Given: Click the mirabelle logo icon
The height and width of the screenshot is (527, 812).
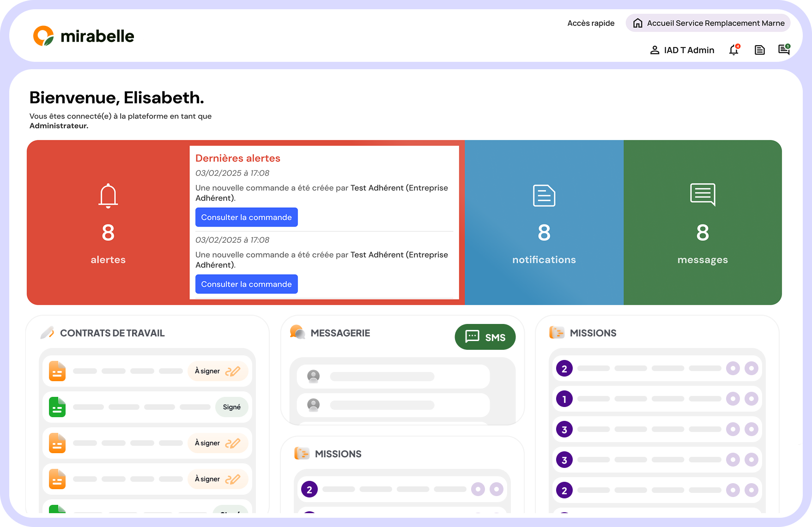Looking at the screenshot, I should click(x=43, y=36).
